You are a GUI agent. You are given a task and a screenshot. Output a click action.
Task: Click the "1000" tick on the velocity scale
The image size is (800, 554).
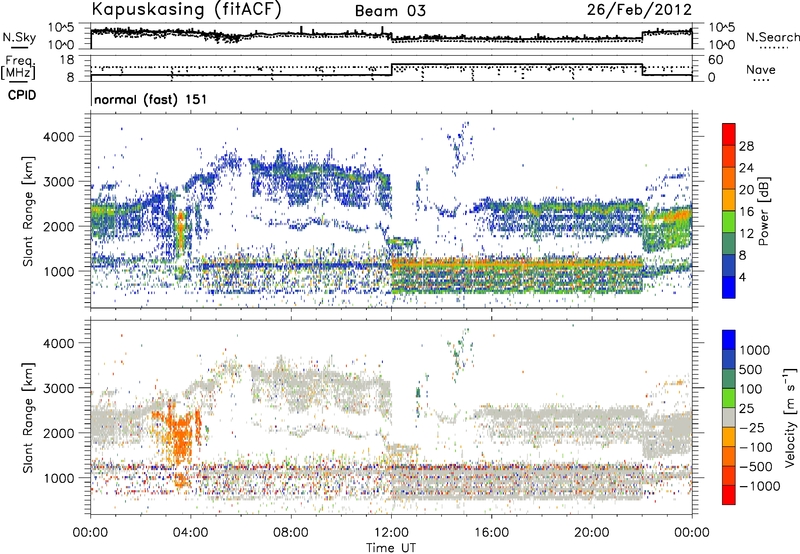(755, 350)
